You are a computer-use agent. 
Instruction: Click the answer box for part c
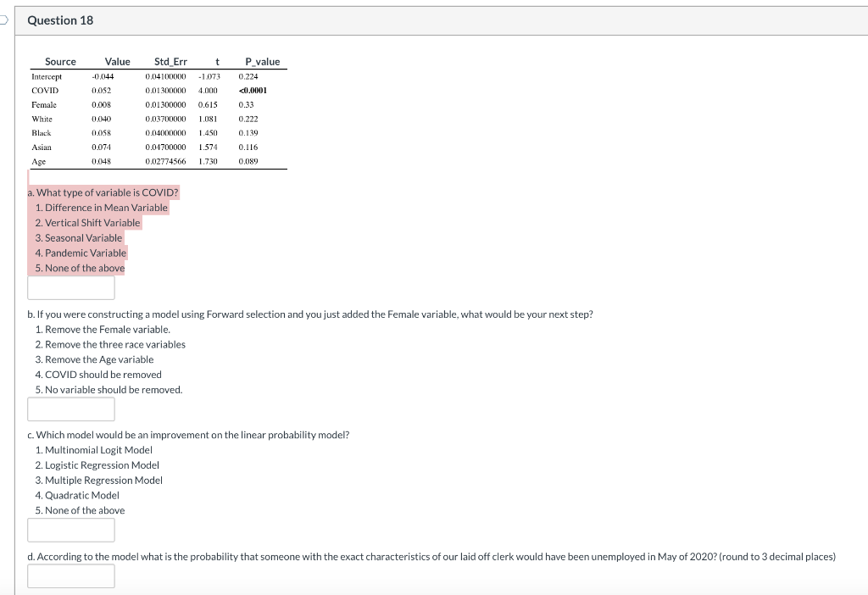(70, 530)
